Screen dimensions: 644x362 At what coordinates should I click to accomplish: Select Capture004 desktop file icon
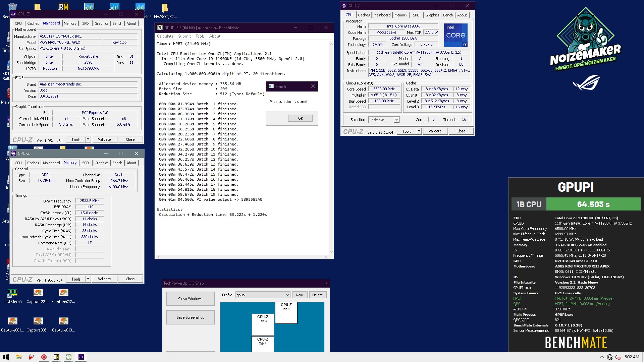[38, 296]
